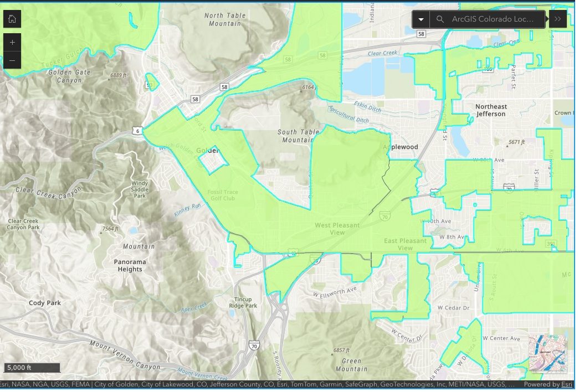Zoom in with the plus button

pos(12,43)
